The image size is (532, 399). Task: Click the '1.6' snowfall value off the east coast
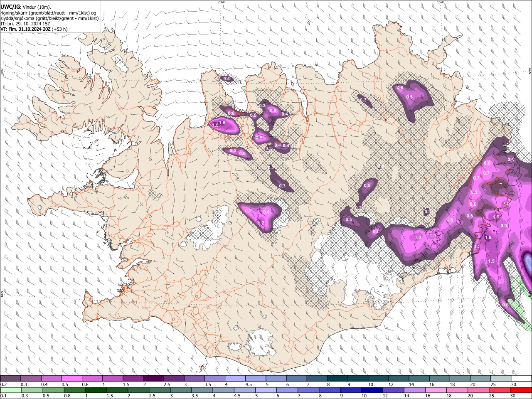pyautogui.click(x=488, y=238)
